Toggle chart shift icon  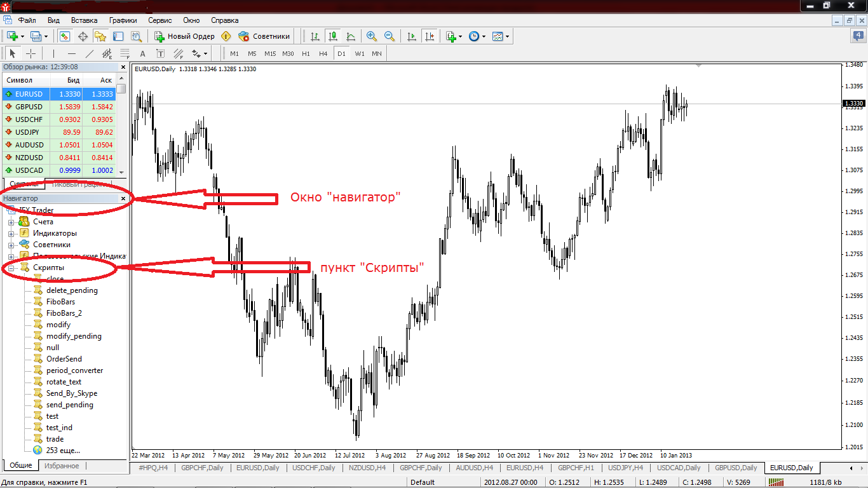[x=430, y=36]
